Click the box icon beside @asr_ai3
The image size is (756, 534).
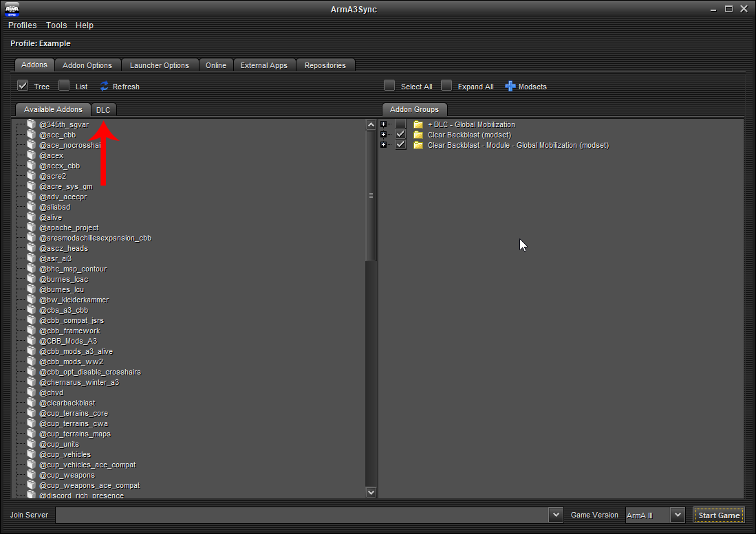(x=32, y=258)
